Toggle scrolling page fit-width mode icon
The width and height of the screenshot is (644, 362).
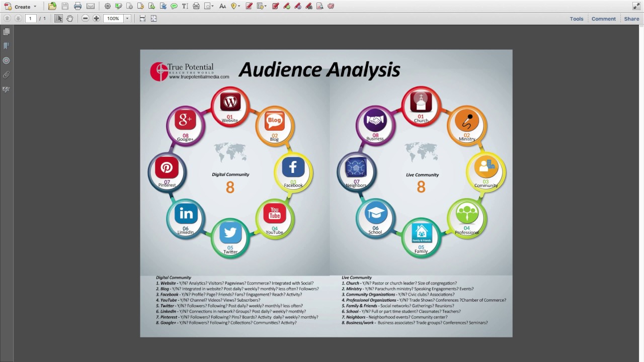pyautogui.click(x=142, y=18)
